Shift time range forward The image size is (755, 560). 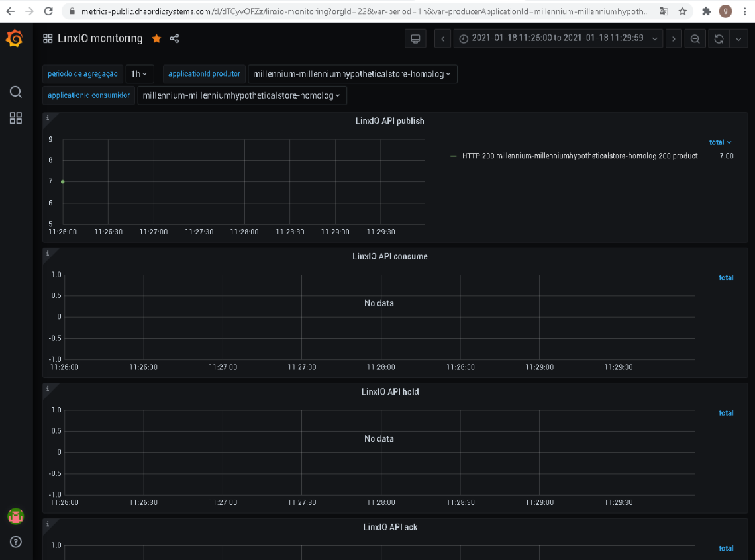(x=674, y=38)
